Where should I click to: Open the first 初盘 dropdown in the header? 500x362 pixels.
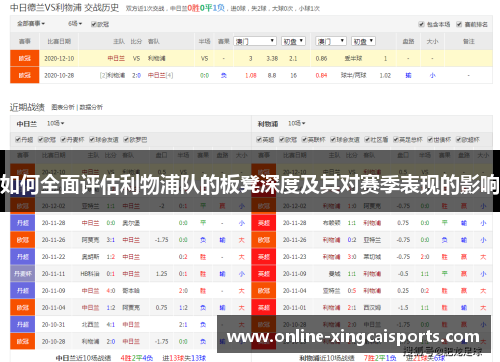[293, 41]
